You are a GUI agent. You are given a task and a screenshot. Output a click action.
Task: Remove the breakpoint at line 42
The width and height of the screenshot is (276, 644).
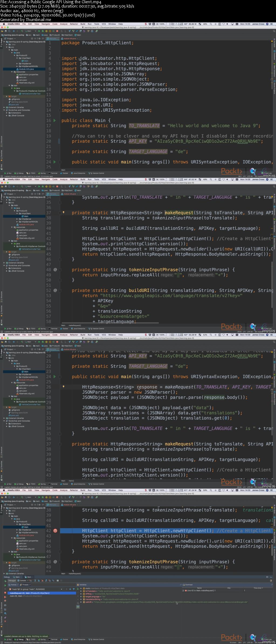pyautogui.click(x=55, y=531)
